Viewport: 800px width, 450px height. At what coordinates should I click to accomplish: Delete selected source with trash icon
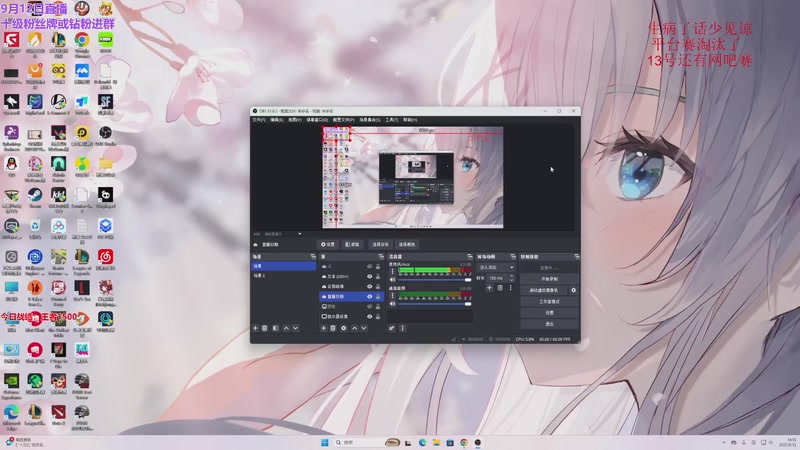coord(333,328)
